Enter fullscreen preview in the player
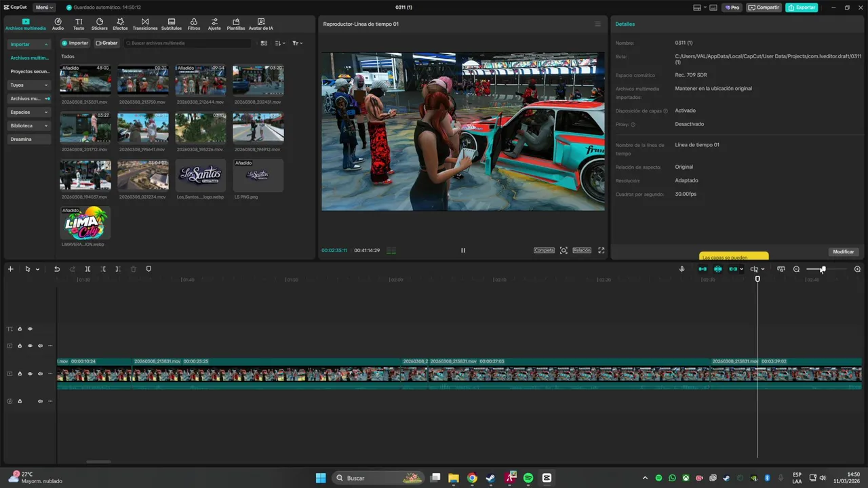The image size is (868, 488). (x=601, y=250)
